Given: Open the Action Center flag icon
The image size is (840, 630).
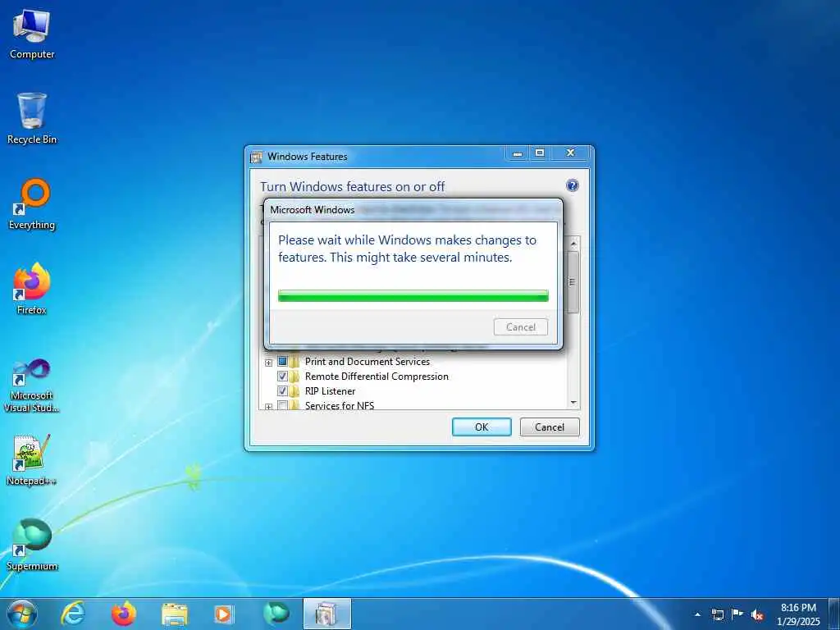Looking at the screenshot, I should point(737,614).
